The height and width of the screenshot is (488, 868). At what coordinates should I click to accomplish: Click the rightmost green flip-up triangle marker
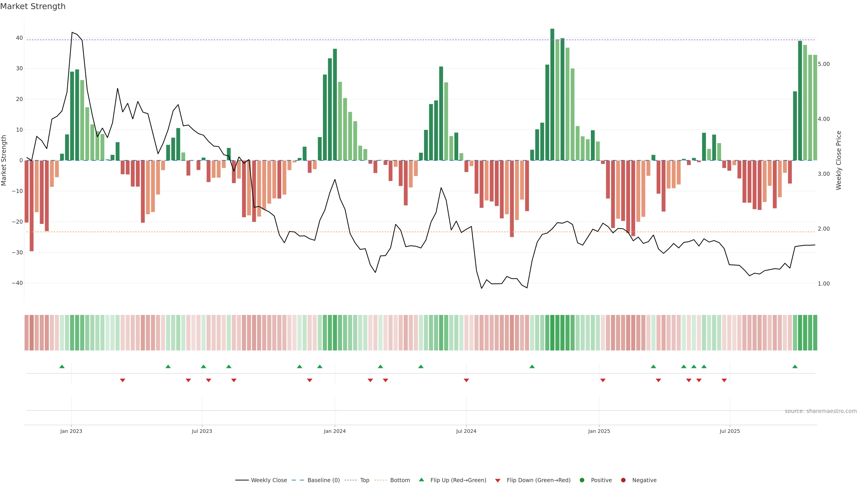pyautogui.click(x=795, y=366)
